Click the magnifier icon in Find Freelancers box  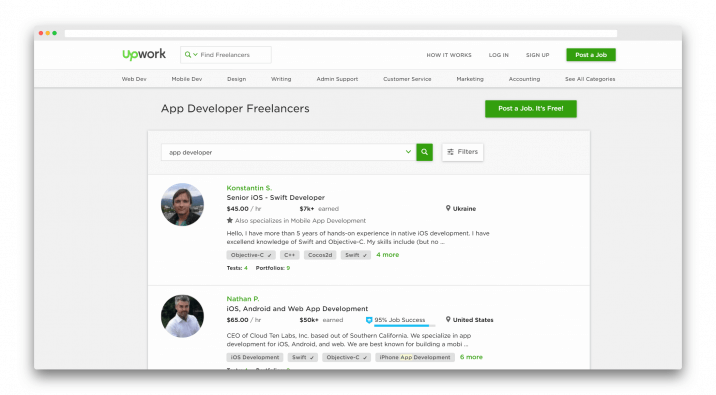click(188, 55)
